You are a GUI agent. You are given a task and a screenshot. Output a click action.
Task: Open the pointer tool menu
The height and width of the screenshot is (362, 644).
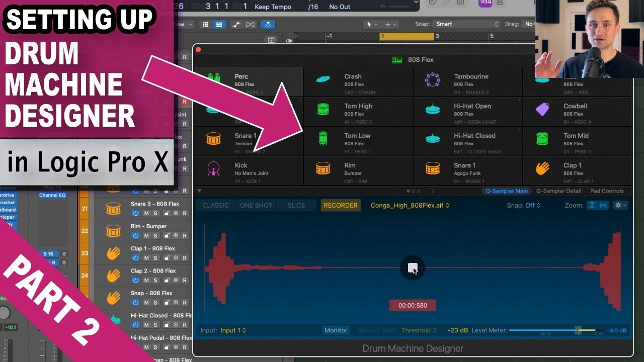pyautogui.click(x=372, y=24)
